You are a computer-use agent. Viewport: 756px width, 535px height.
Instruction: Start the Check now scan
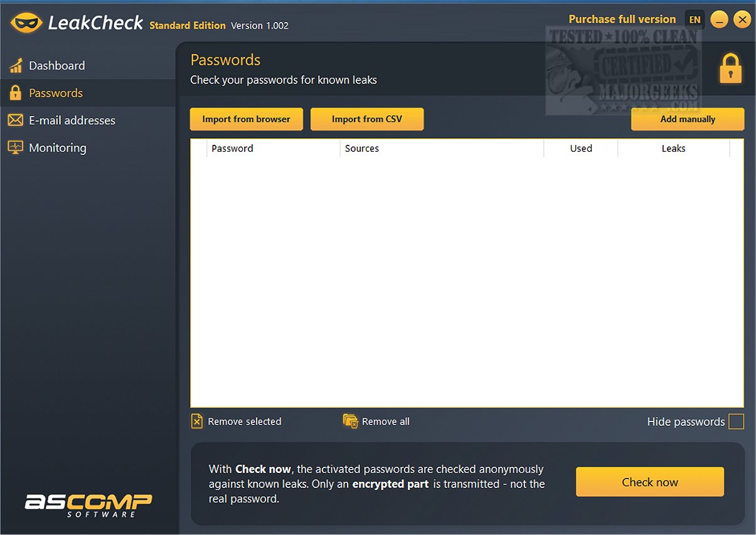650,482
